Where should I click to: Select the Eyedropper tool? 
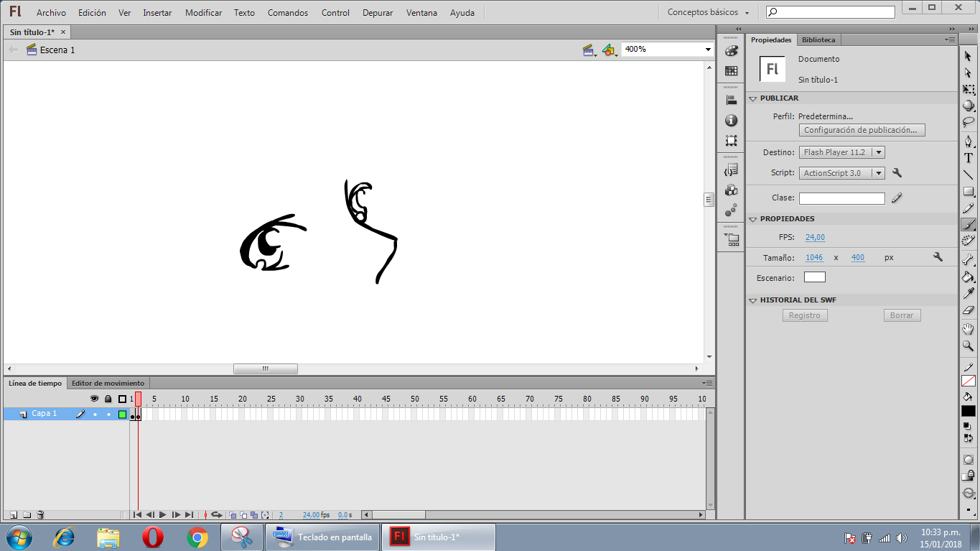pos(969,293)
